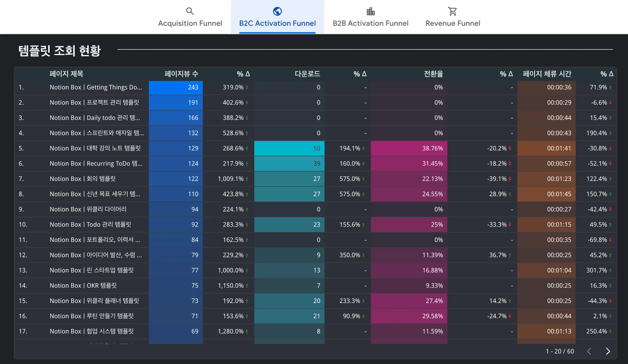Open the Revenue Funnel tab
The width and height of the screenshot is (628, 364).
pos(453,23)
